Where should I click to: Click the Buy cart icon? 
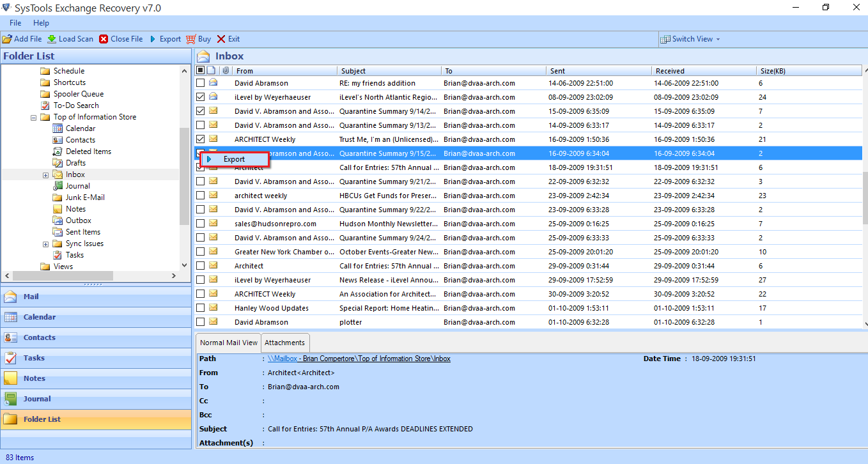[190, 39]
